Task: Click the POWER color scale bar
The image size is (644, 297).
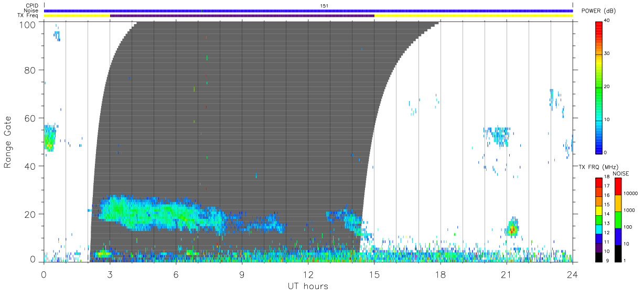Action: (x=599, y=87)
